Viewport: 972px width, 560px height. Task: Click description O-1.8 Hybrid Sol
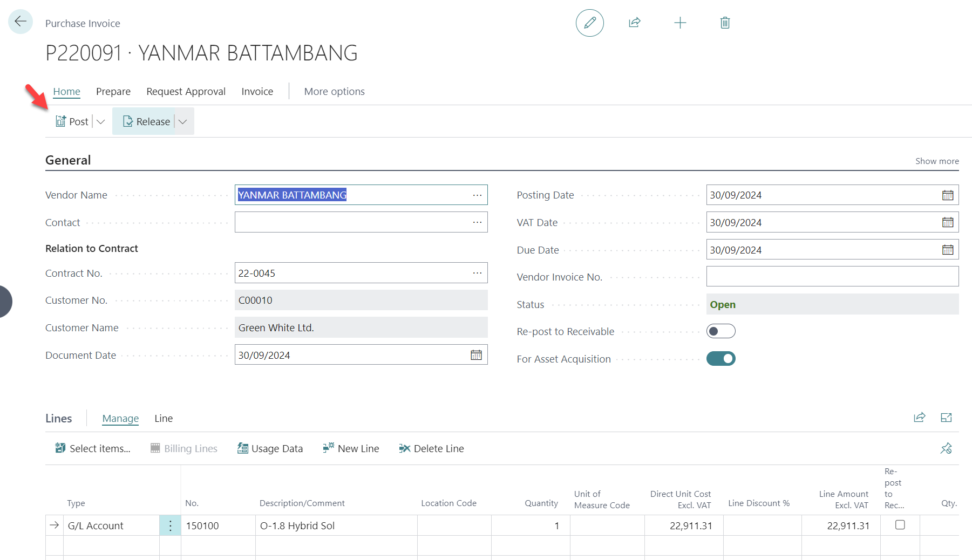(x=336, y=525)
